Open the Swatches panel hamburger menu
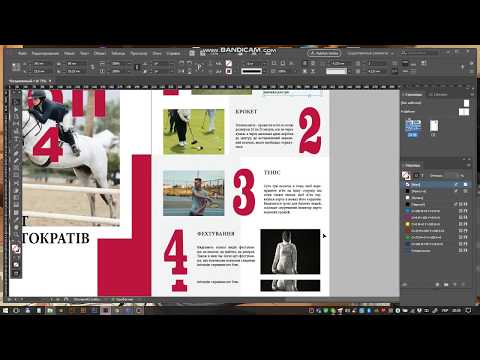This screenshot has width=480, height=360. (468, 165)
